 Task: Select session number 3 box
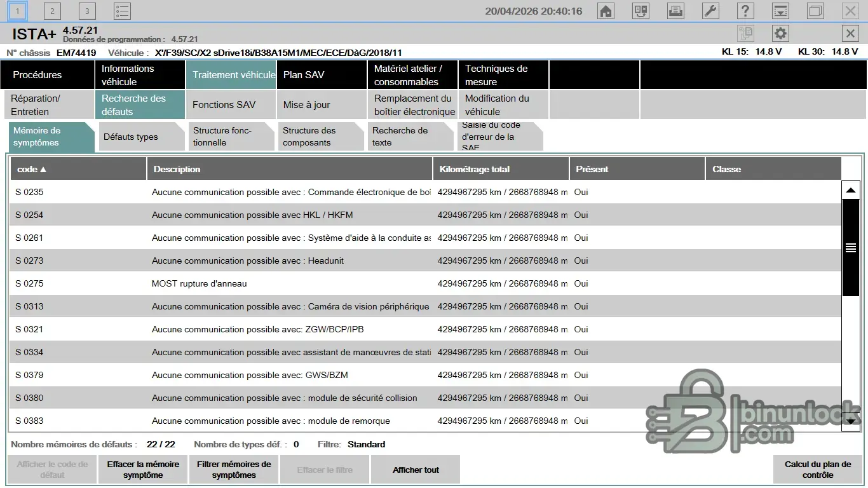tap(87, 11)
